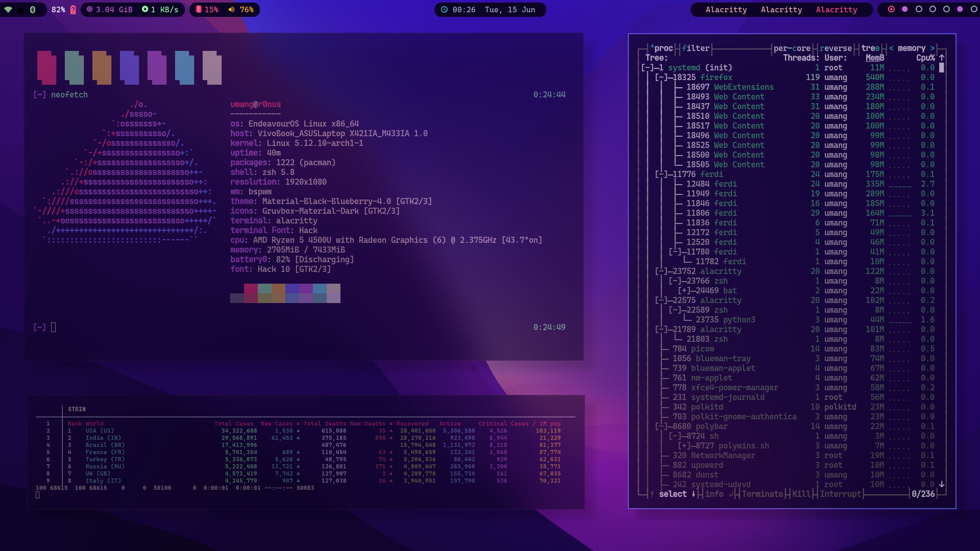Click the wifi icon in the status bar

click(8, 10)
